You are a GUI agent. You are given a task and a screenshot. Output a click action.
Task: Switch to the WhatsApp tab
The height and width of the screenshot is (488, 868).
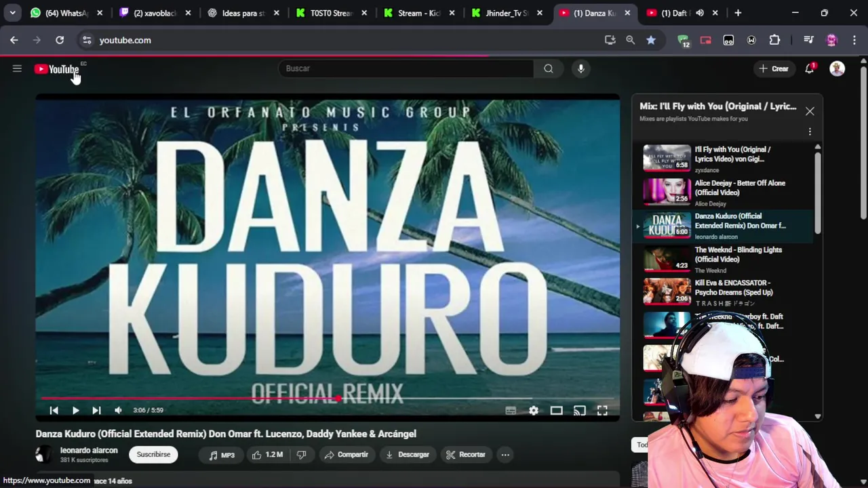tap(66, 13)
